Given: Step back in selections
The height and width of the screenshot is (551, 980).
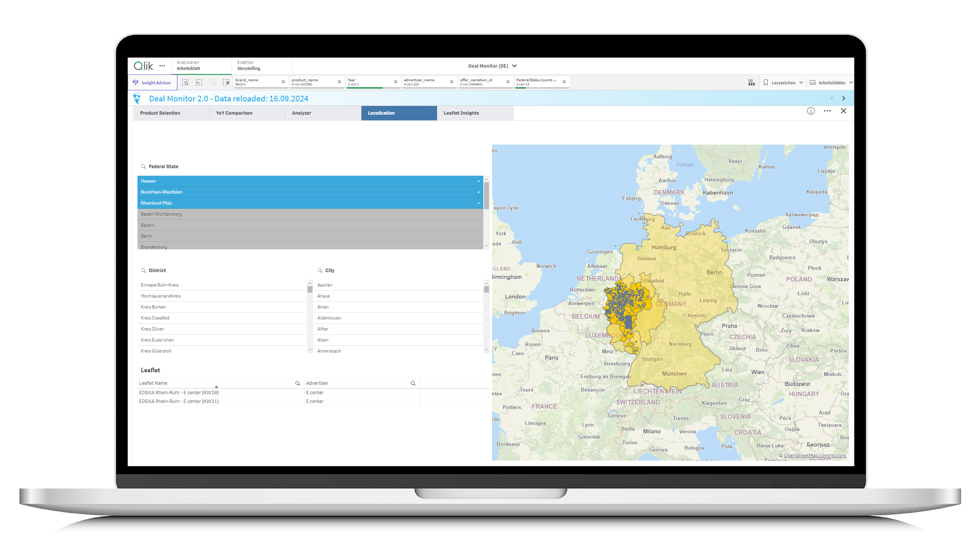Looking at the screenshot, I should point(199,82).
